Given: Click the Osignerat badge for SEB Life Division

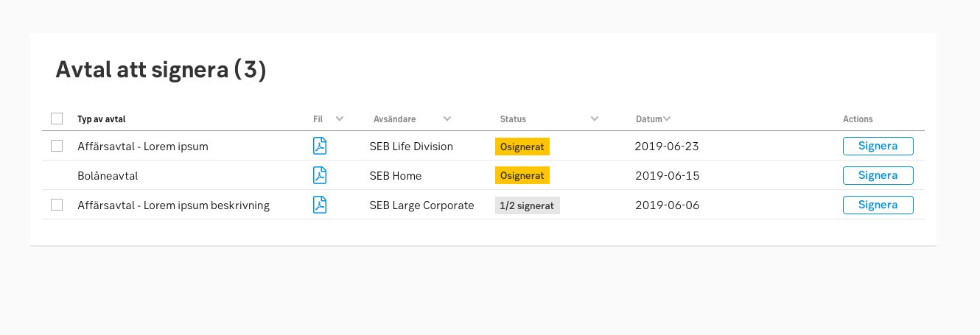Looking at the screenshot, I should coord(522,147).
